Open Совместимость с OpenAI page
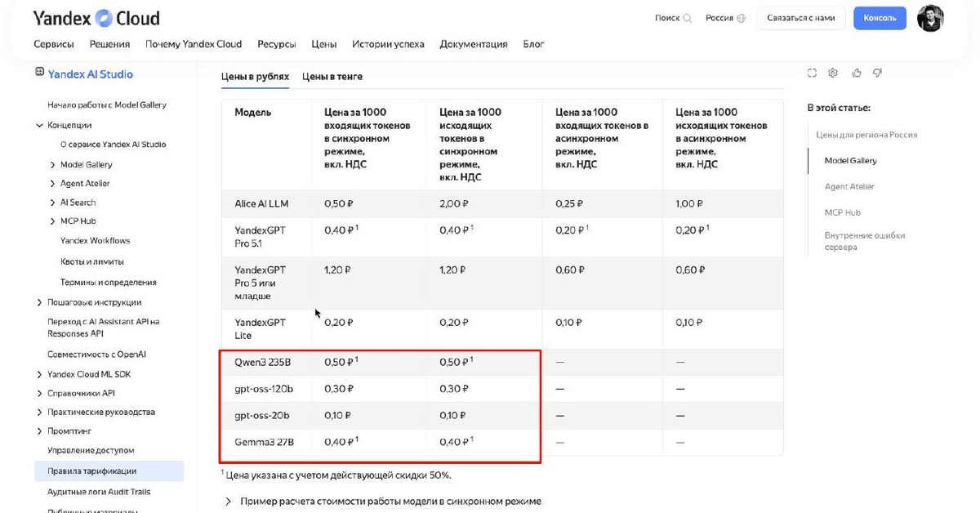Screen dimensions: 980x513 tap(96, 355)
